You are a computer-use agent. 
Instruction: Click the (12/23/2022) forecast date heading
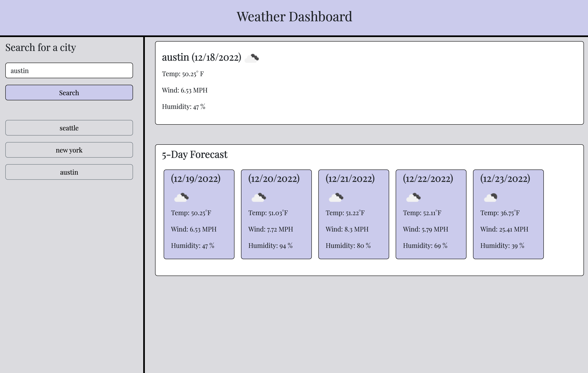(x=505, y=179)
